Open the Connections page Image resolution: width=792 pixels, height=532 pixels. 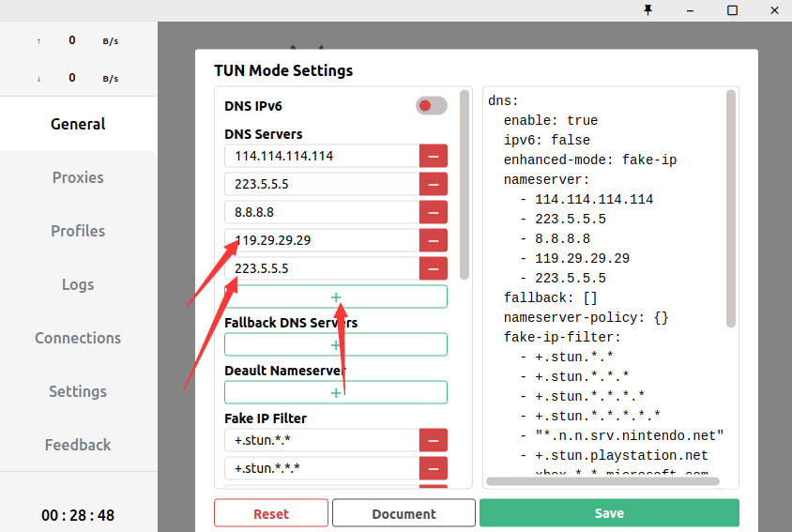point(78,338)
